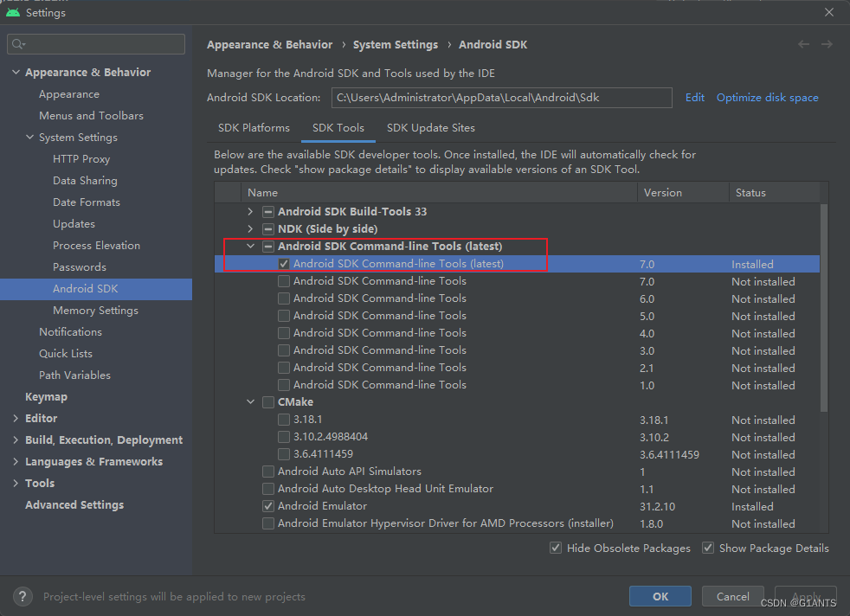Image resolution: width=850 pixels, height=616 pixels.
Task: Click the OK button
Action: 660,596
